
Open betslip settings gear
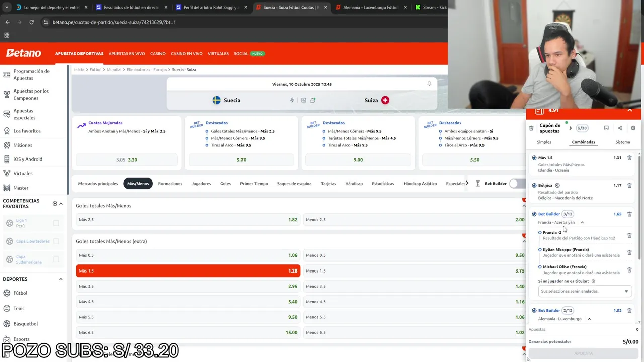[x=633, y=128]
